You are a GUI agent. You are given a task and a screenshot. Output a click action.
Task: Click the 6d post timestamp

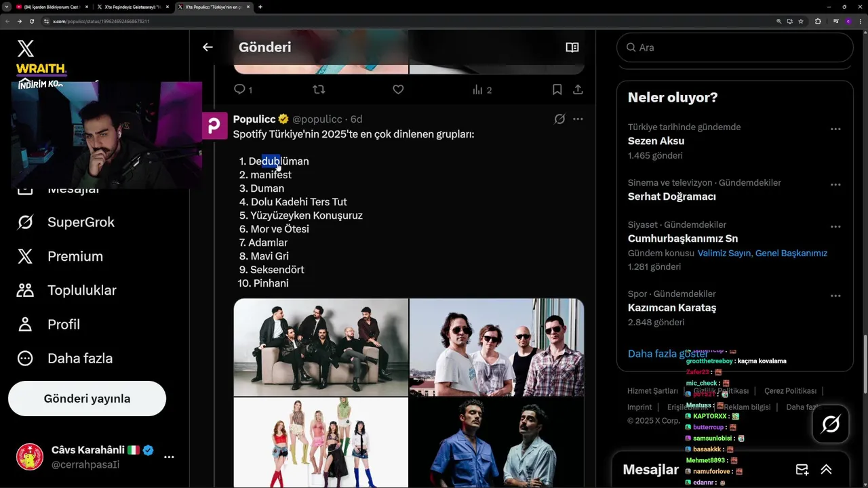[x=357, y=119]
